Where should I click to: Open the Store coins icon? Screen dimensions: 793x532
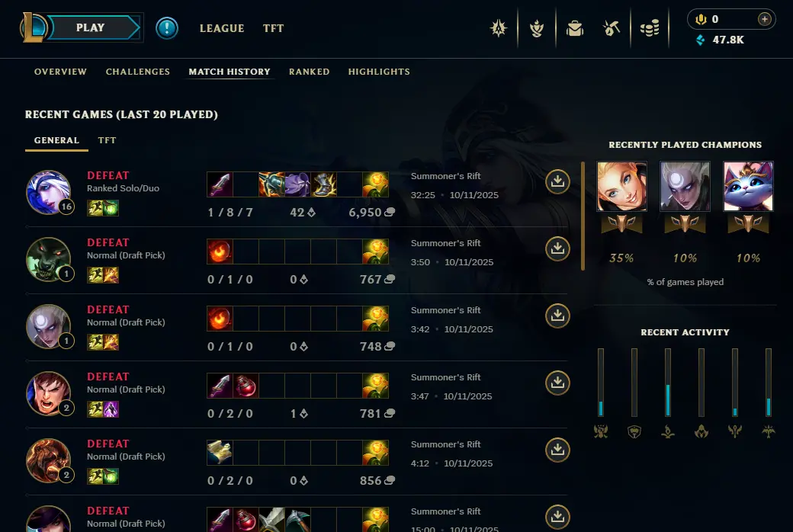(x=650, y=28)
